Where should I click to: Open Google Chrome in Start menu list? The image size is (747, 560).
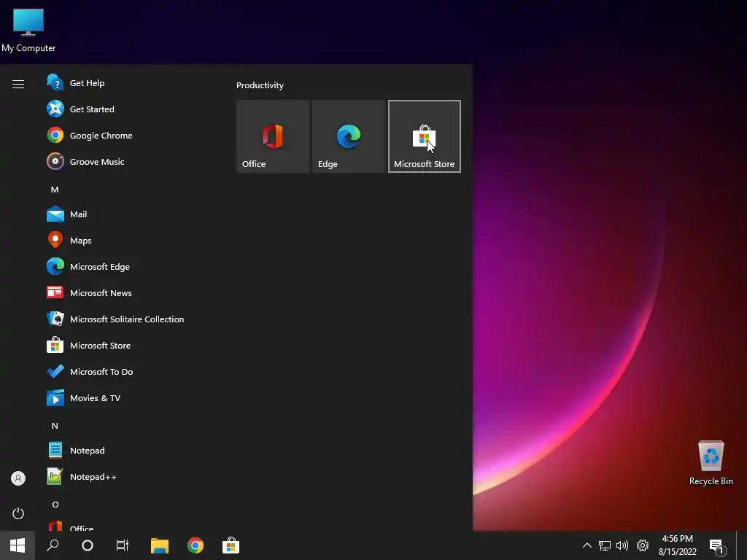click(x=128, y=135)
